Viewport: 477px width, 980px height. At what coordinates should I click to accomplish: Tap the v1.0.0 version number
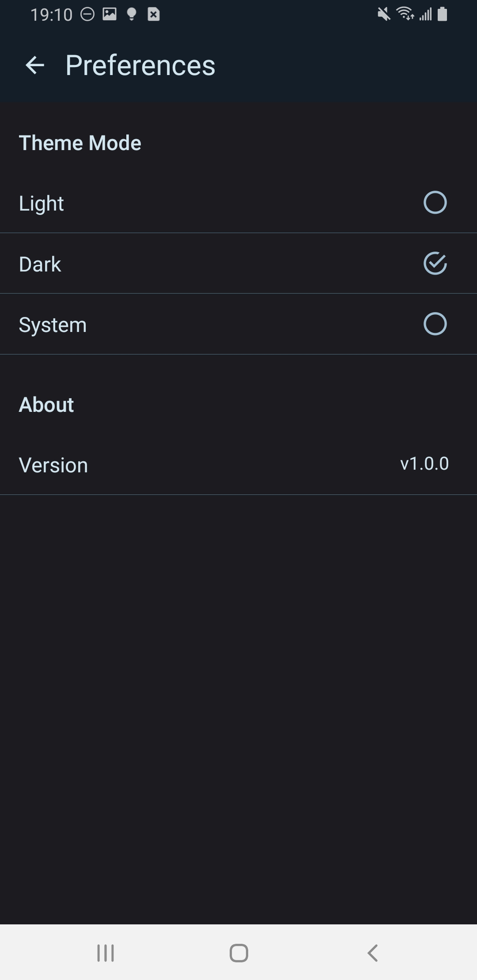(x=424, y=464)
